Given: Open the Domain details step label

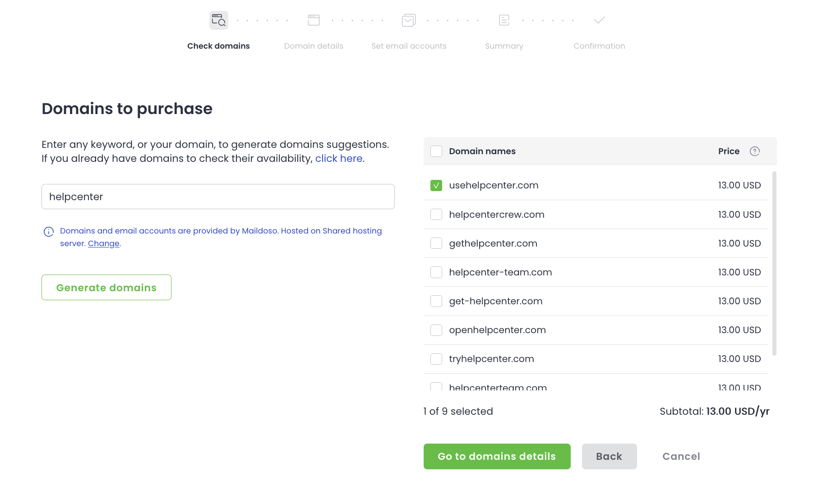Looking at the screenshot, I should 314,46.
